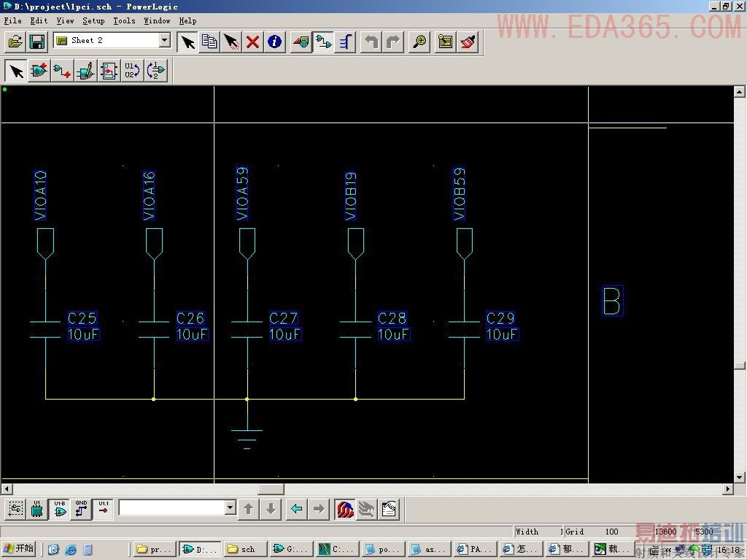Click the Open file folder icon
The height and width of the screenshot is (560, 747).
[x=15, y=42]
